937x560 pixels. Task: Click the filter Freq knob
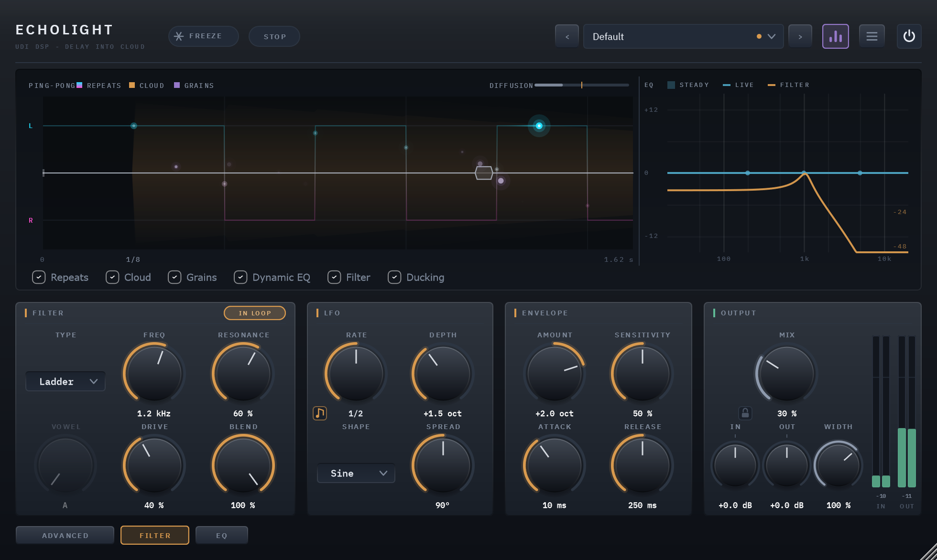[154, 373]
